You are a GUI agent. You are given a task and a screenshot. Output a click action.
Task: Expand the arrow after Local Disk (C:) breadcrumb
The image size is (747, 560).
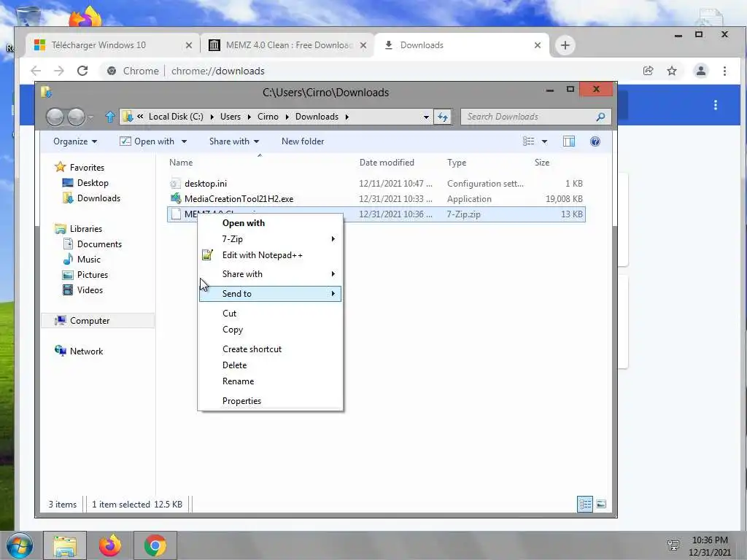(212, 117)
